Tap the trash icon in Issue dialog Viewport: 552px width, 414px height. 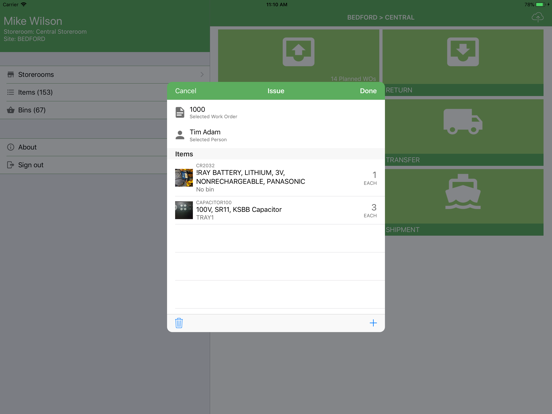click(179, 323)
